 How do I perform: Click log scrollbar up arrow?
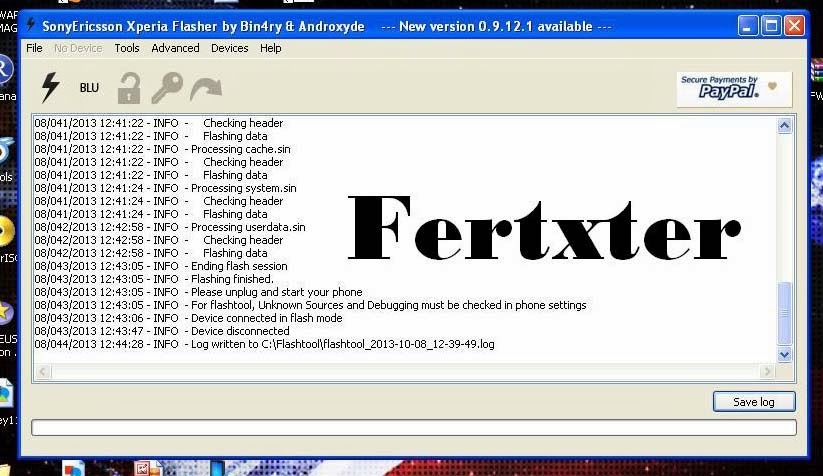pyautogui.click(x=785, y=125)
